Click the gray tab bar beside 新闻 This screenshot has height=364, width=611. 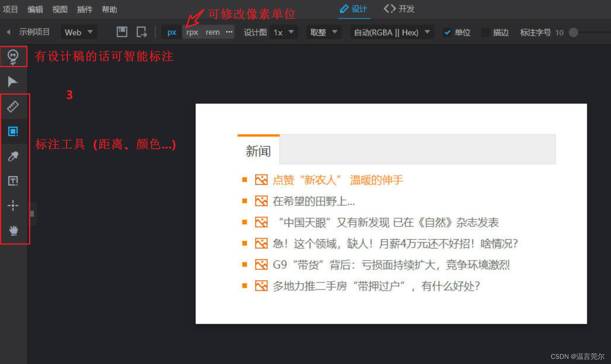pos(418,149)
